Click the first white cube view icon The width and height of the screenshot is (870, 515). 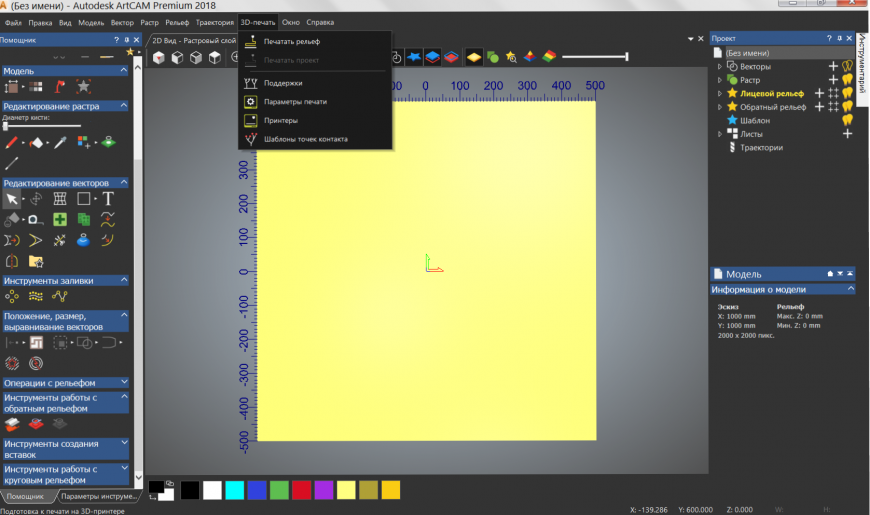(x=159, y=57)
